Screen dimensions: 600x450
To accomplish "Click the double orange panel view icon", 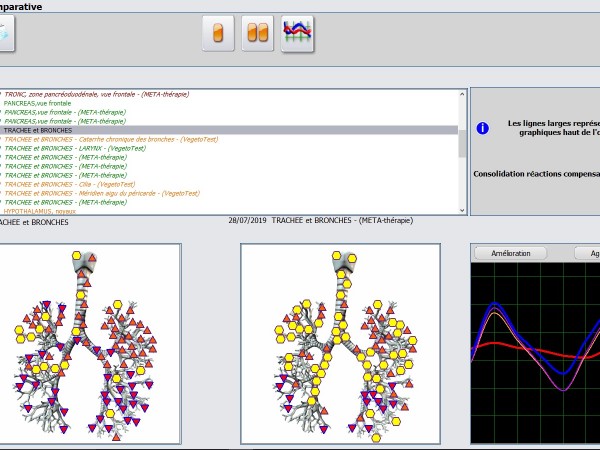I will (x=258, y=33).
